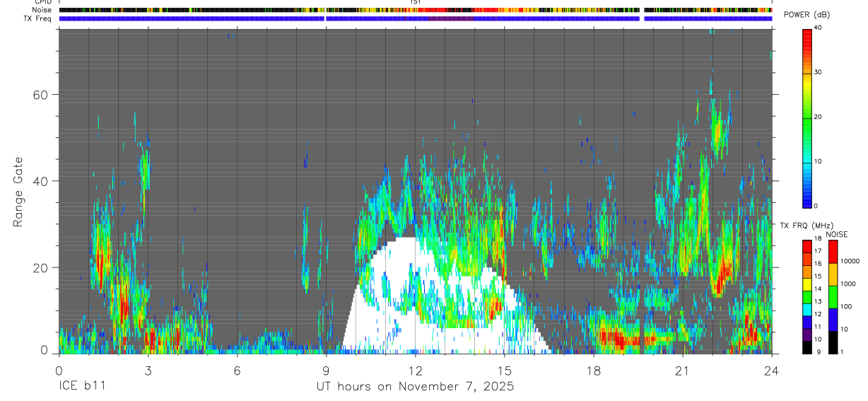Click the 0 label on power colorbar
This screenshot has height=401, width=868.
(x=816, y=206)
